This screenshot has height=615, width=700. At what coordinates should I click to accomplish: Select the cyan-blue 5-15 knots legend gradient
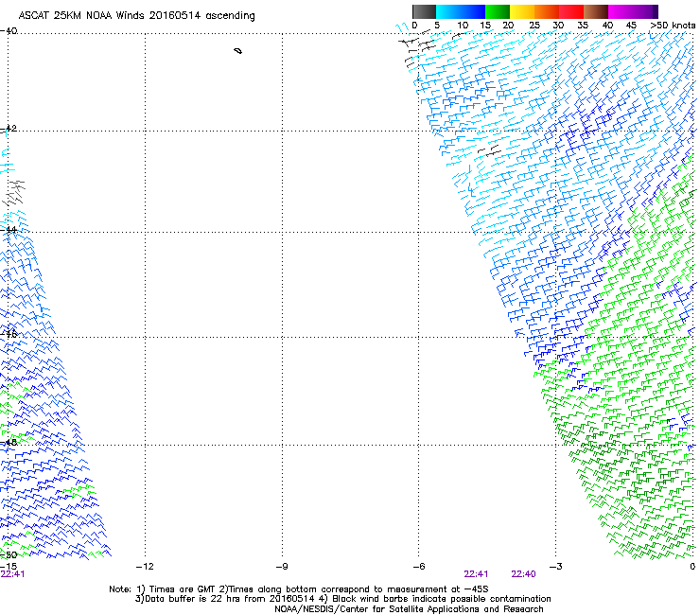461,11
